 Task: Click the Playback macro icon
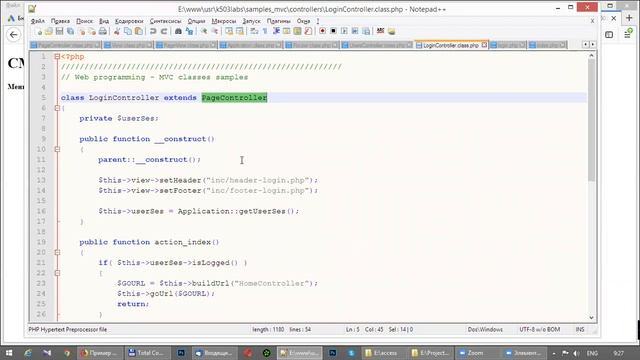(344, 31)
